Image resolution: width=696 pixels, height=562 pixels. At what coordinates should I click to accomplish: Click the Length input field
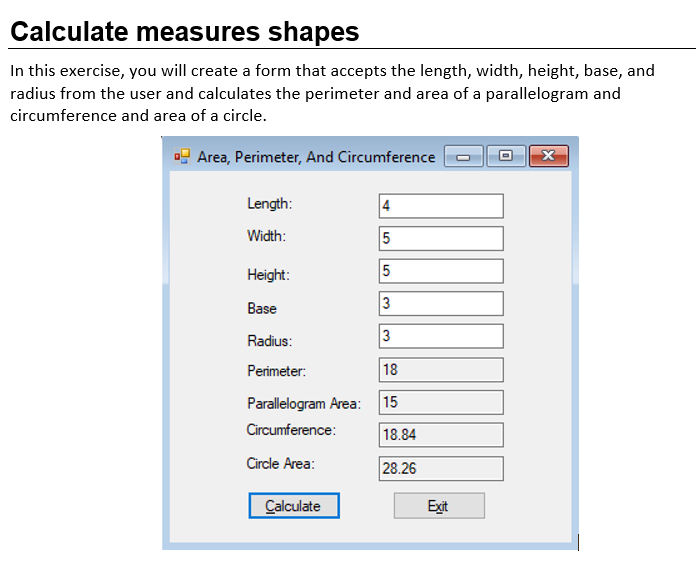pos(440,206)
